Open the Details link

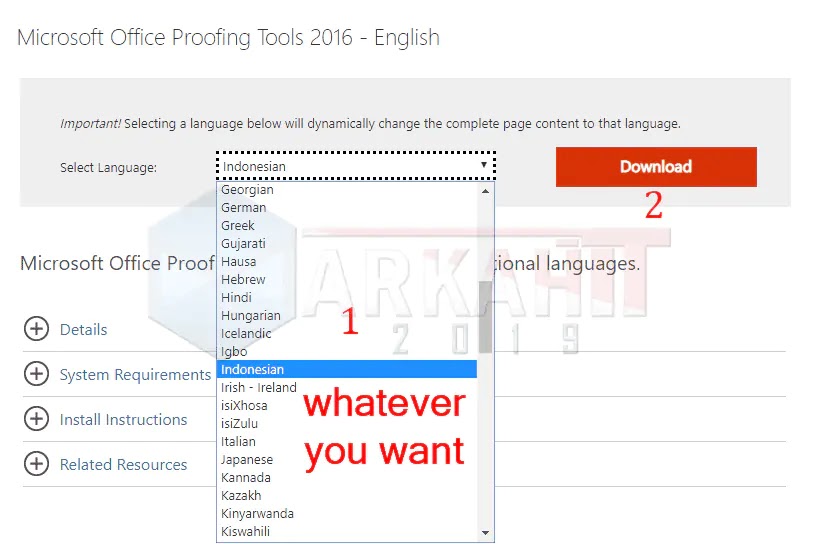point(83,330)
